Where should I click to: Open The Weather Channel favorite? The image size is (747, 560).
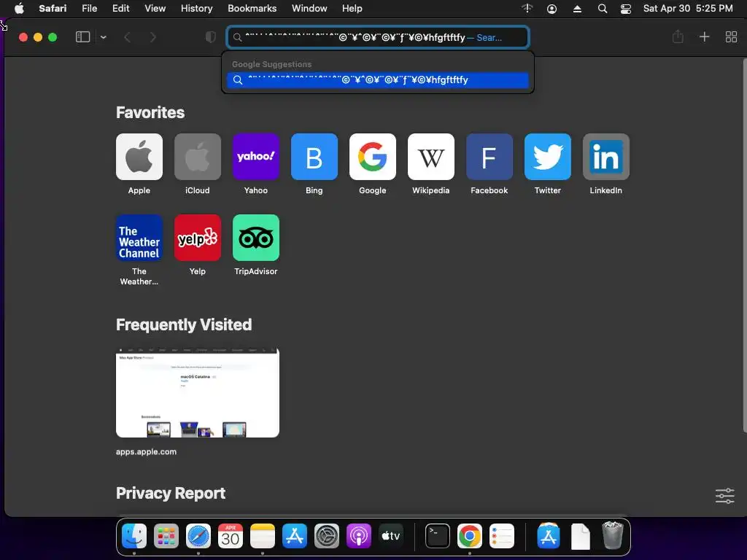click(x=139, y=238)
